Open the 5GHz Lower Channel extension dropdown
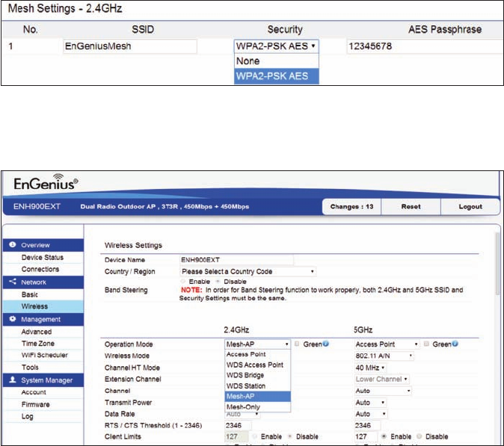The width and height of the screenshot is (504, 446). 381,380
